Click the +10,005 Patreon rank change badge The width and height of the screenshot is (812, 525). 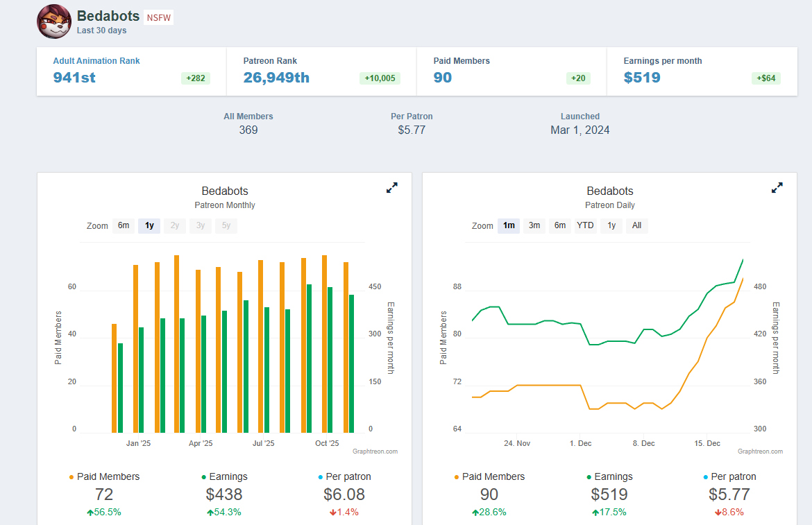coord(380,78)
